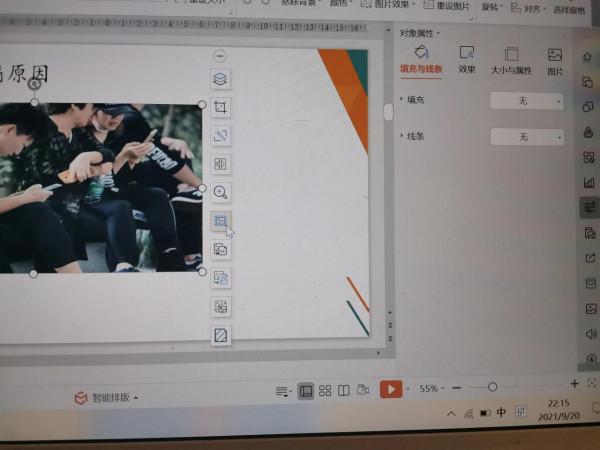Viewport: 600px width, 450px height.
Task: Open the 对齐 align dropdown in ribbon
Action: (x=528, y=8)
